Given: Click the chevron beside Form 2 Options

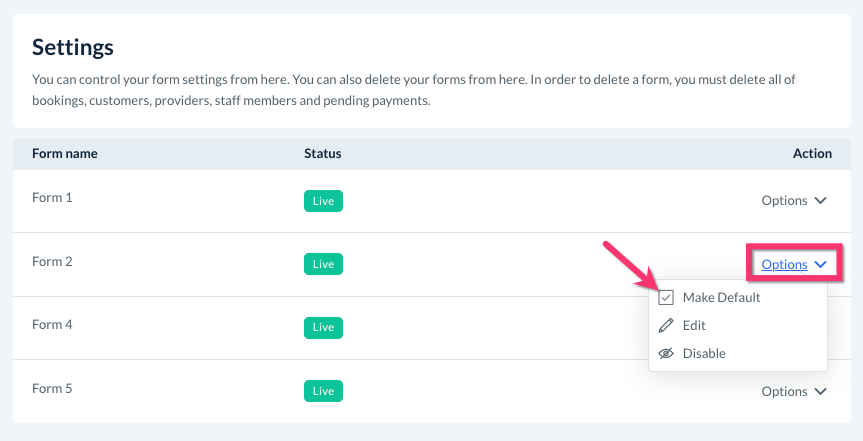Looking at the screenshot, I should pyautogui.click(x=821, y=265).
